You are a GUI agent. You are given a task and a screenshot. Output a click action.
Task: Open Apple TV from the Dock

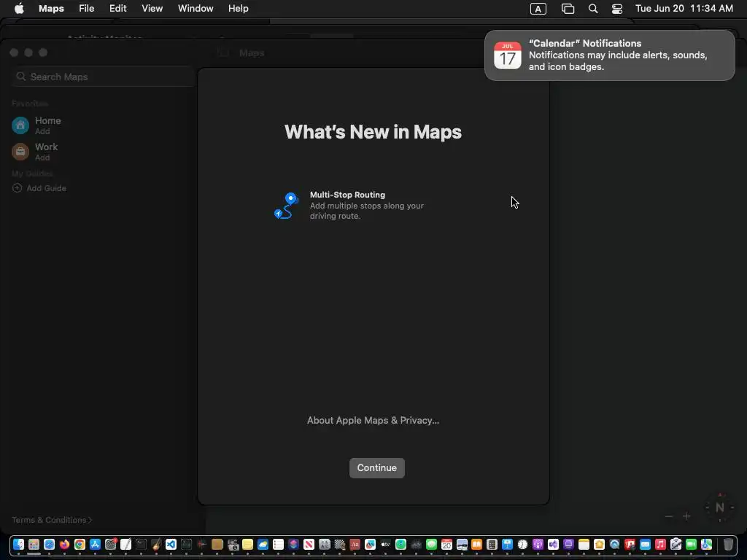click(x=385, y=544)
